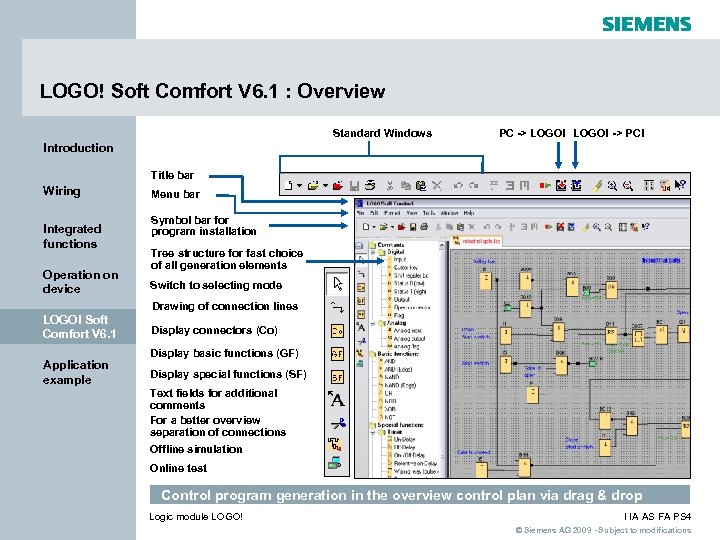Click the red Close file icon in enlarged toolbar
The height and width of the screenshot is (540, 720).
click(338, 186)
